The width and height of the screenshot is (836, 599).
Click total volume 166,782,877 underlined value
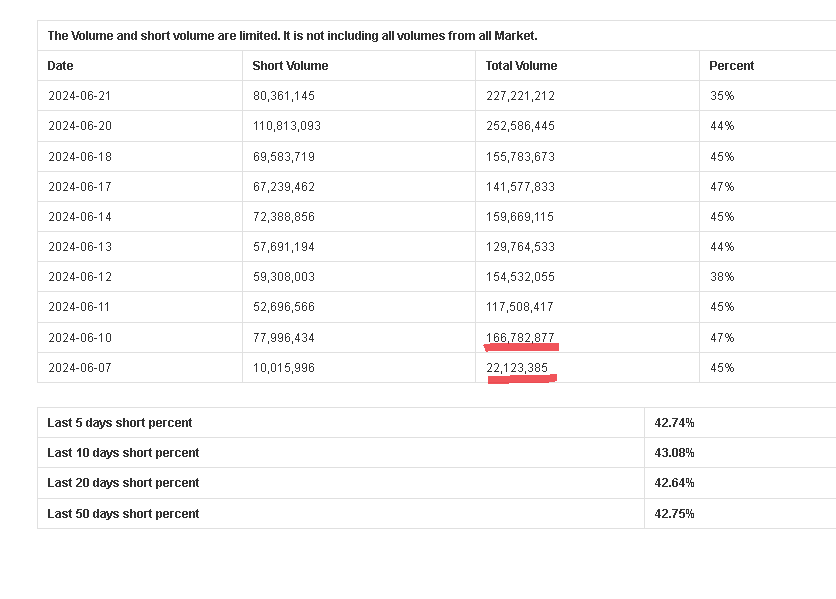(520, 338)
